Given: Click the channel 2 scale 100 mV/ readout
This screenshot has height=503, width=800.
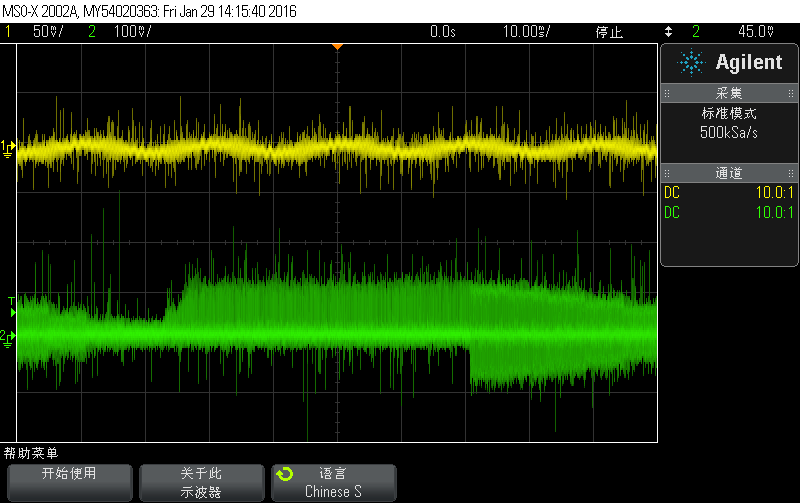Looking at the screenshot, I should pyautogui.click(x=132, y=32).
